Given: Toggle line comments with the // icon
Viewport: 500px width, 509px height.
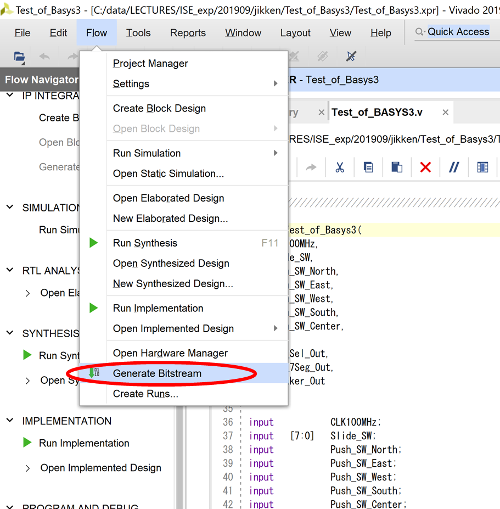Looking at the screenshot, I should pyautogui.click(x=454, y=167).
